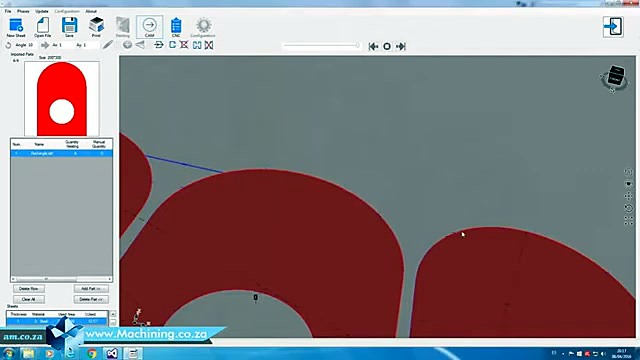
Task: Click the red part preview thumbnail
Action: tap(62, 99)
